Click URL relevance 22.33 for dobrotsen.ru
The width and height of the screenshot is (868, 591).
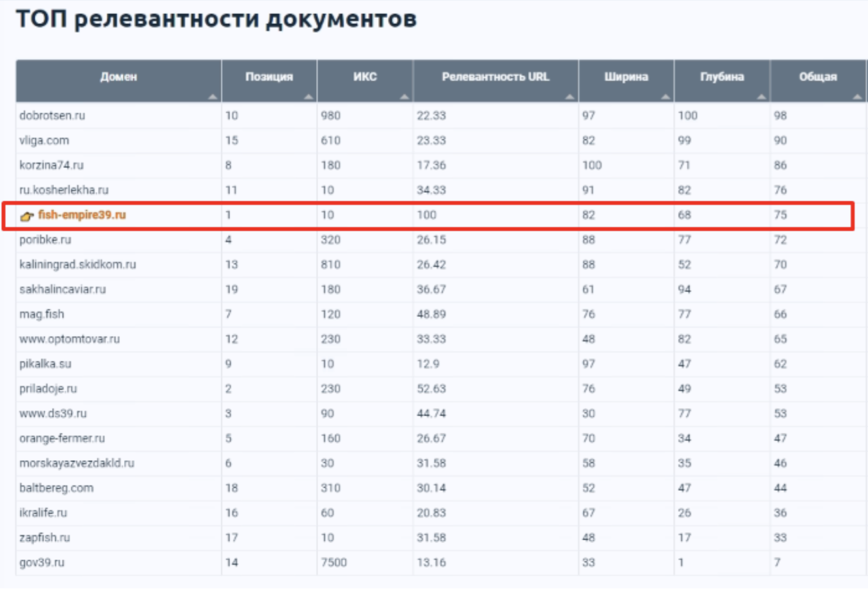pyautogui.click(x=431, y=115)
